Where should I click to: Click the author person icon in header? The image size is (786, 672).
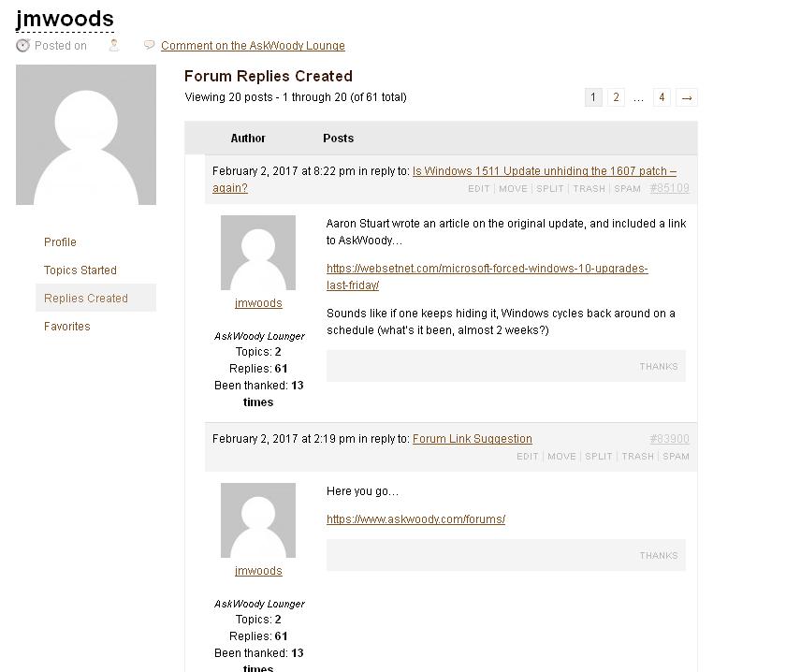point(114,45)
